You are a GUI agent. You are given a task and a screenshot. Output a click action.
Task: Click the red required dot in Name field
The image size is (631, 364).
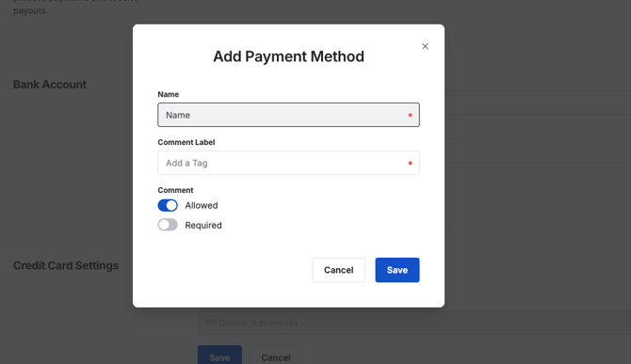[x=410, y=116]
